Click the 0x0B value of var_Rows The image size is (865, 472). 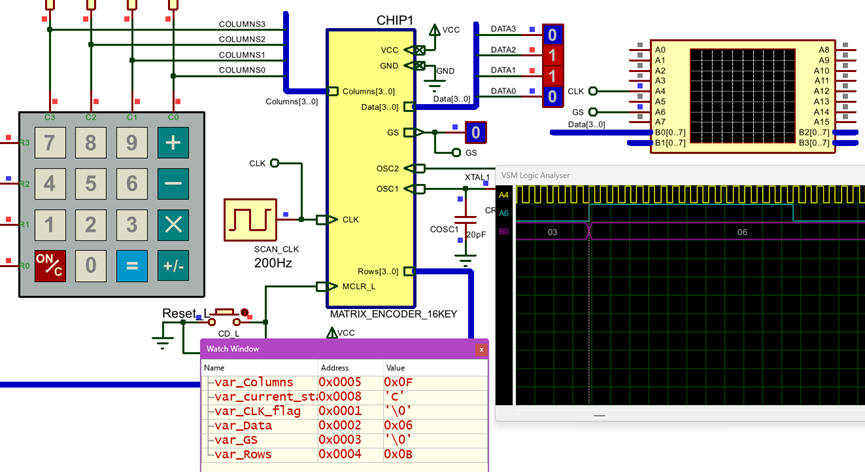(398, 454)
